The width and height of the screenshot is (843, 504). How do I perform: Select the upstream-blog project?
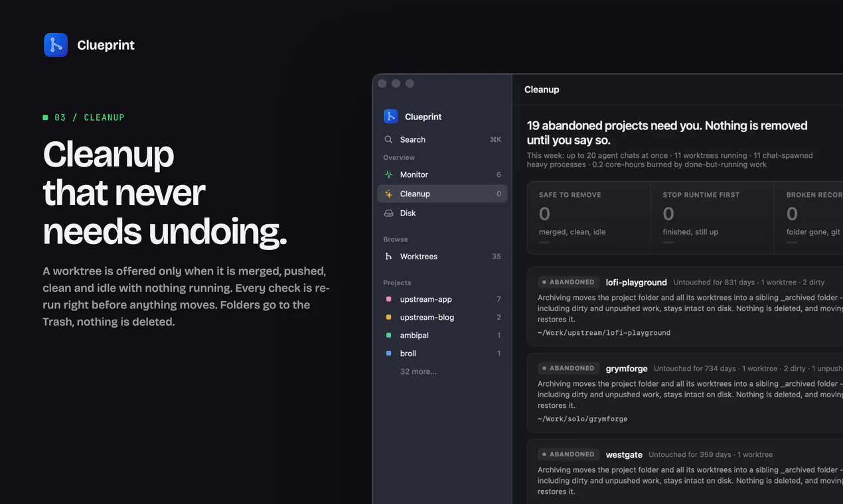(x=442, y=317)
